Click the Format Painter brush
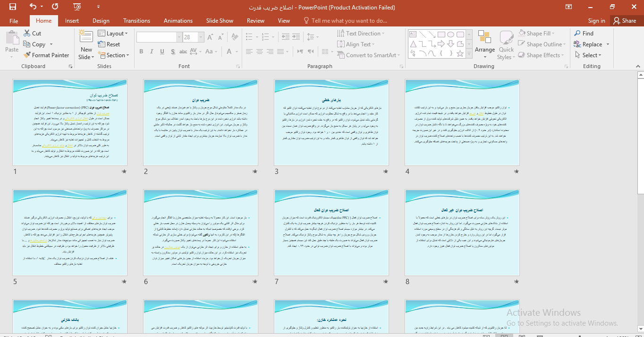 coord(27,55)
